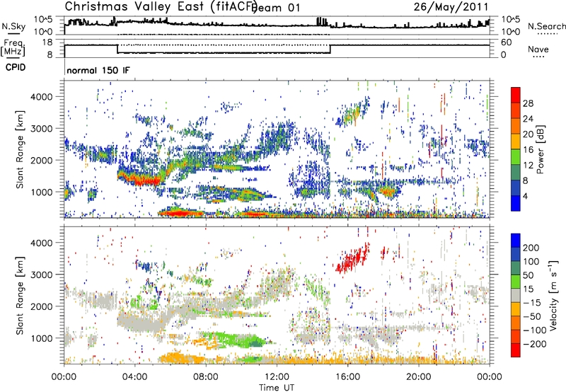Screen dimensions: 566x392
Task: Pick the Velocity segment between -200 and -100
Action: coord(516,336)
